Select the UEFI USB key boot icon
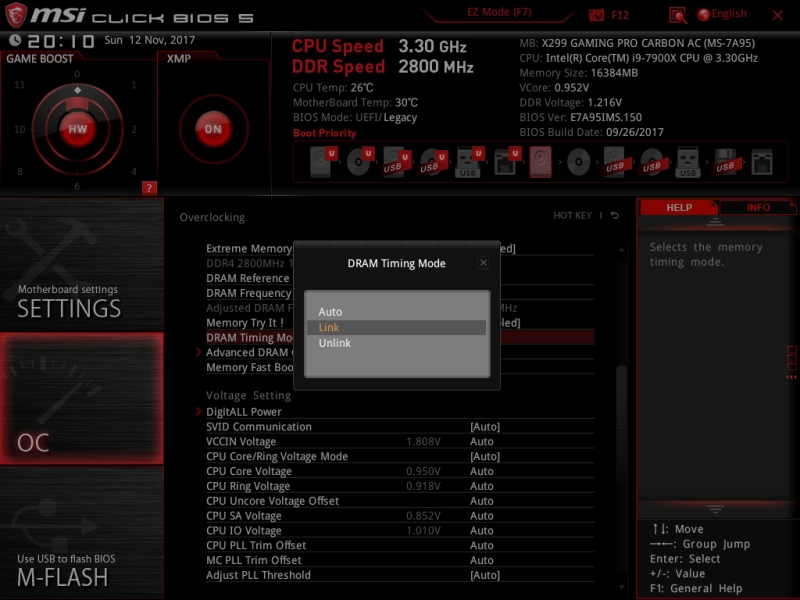Screen dimensions: 800x600 469,162
